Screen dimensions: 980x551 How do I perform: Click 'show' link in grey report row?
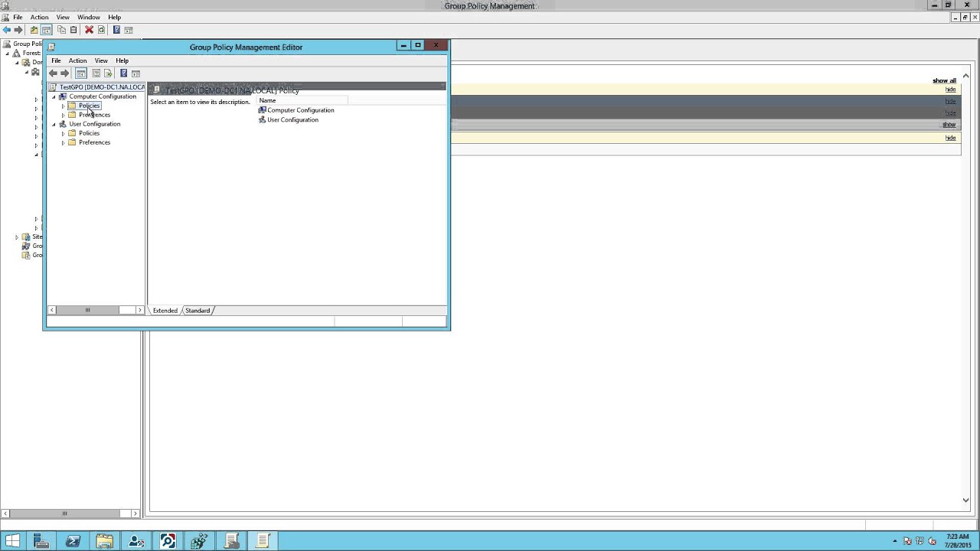pos(949,125)
